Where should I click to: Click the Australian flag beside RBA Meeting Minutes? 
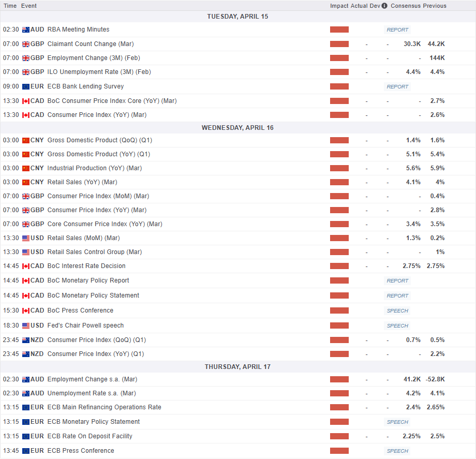click(x=26, y=30)
